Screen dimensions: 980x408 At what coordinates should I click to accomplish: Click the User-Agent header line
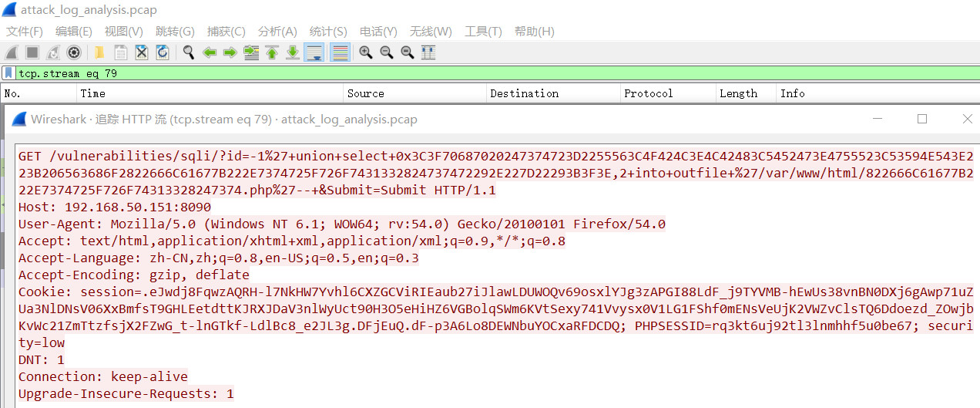pos(342,224)
